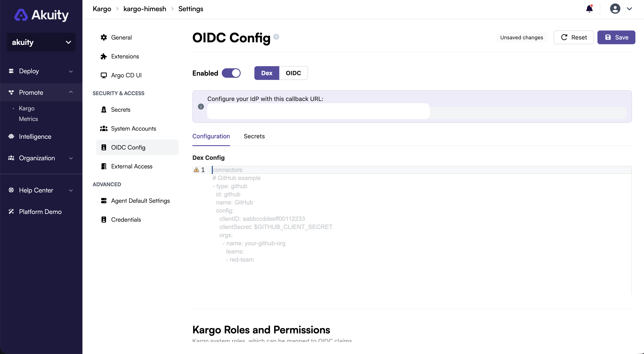Image resolution: width=644 pixels, height=354 pixels.
Task: Click the Akuity logo icon
Action: 21,15
